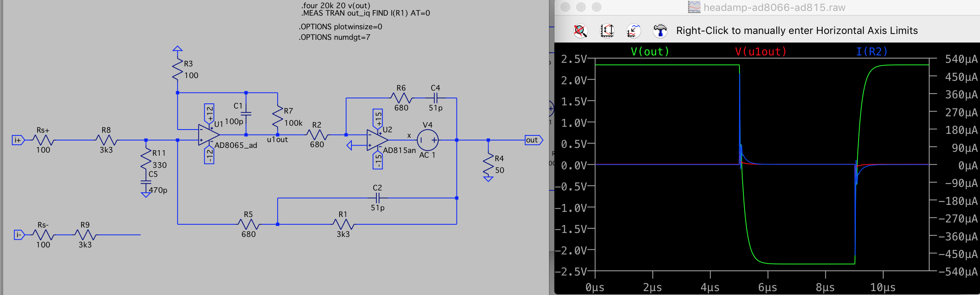Click the headamp-ad8066-ad815.raw title bar document icon

[x=694, y=7]
